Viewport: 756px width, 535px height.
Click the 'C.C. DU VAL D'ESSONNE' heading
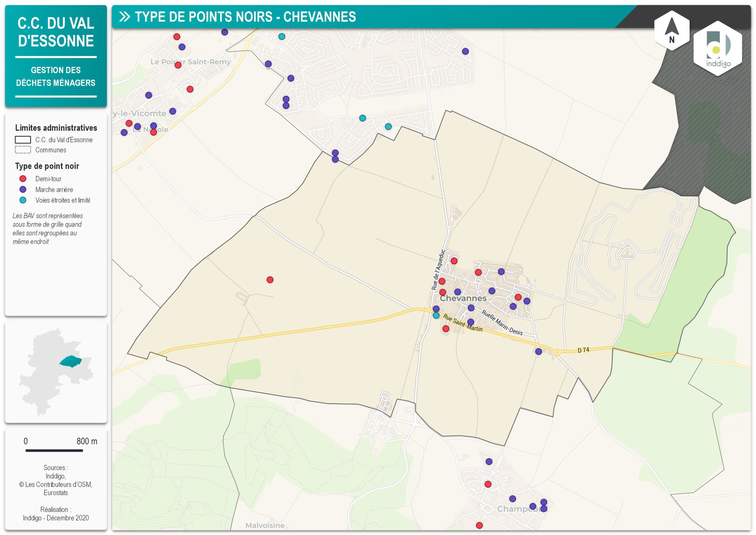56,32
